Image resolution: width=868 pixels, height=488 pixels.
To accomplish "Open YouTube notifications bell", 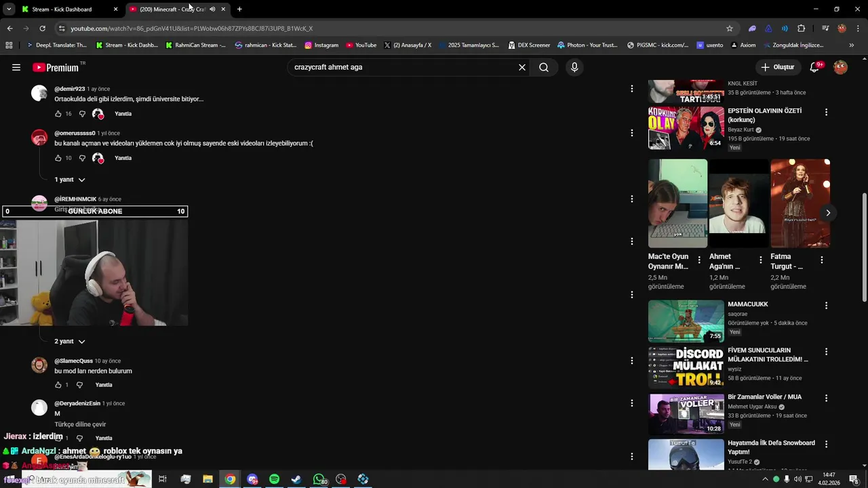I will pyautogui.click(x=815, y=67).
